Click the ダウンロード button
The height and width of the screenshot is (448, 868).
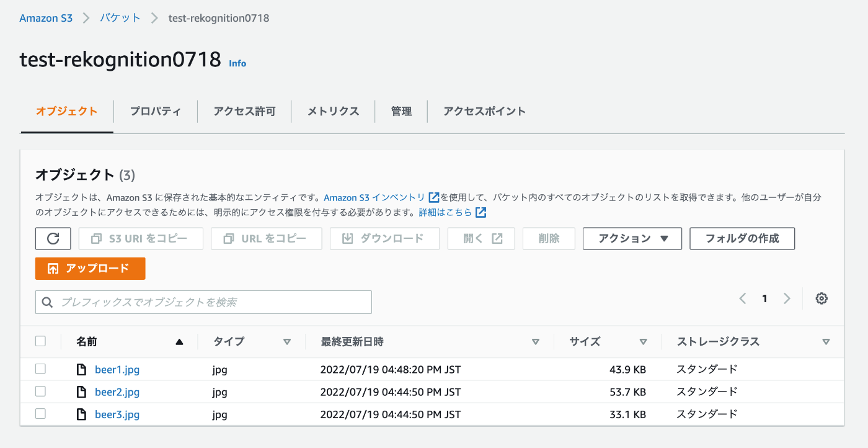tap(385, 239)
